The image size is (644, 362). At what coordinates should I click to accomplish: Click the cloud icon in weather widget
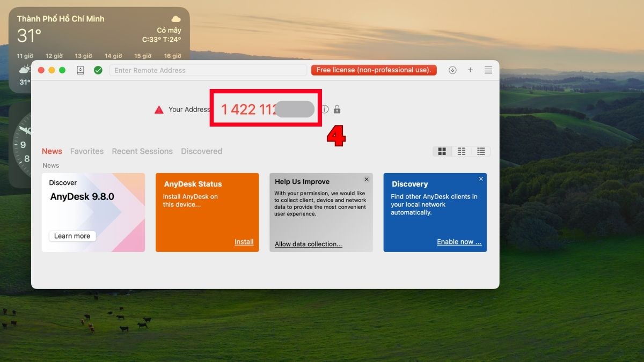(x=175, y=19)
